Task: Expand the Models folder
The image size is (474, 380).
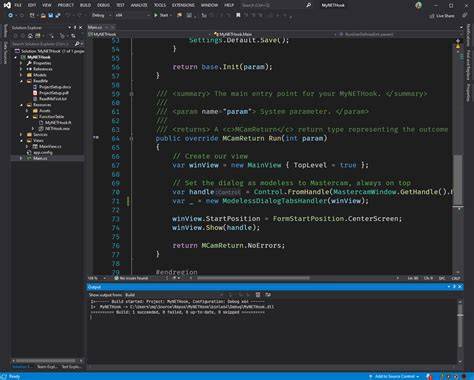Action: click(x=22, y=75)
